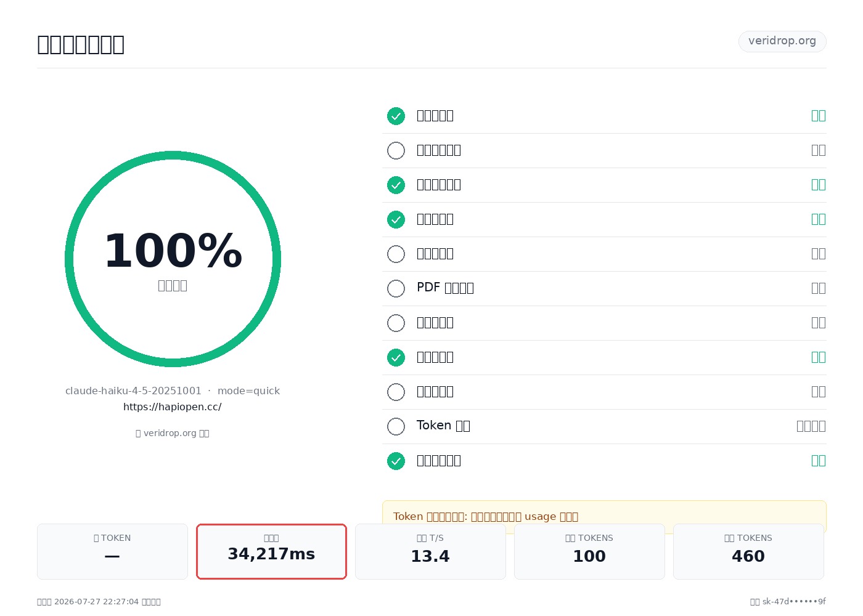Select the TOKENS 460 stat card
This screenshot has height=616, width=863.
pos(748,551)
